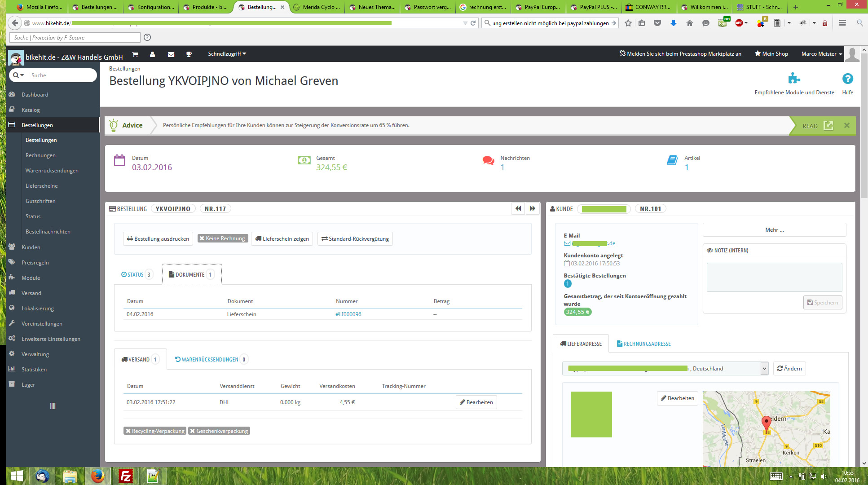
Task: Close the Advice banner with X
Action: tap(846, 125)
